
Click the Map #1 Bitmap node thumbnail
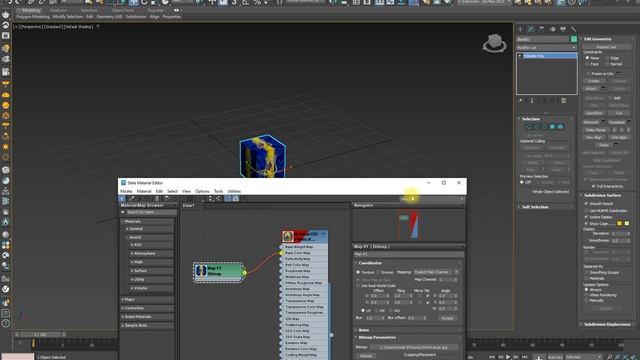pos(201,271)
